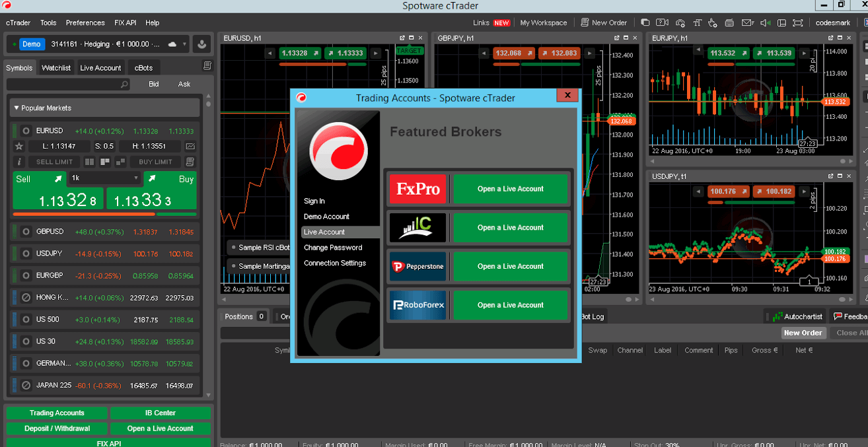
Task: Open a Live Account with FxPro
Action: 511,189
